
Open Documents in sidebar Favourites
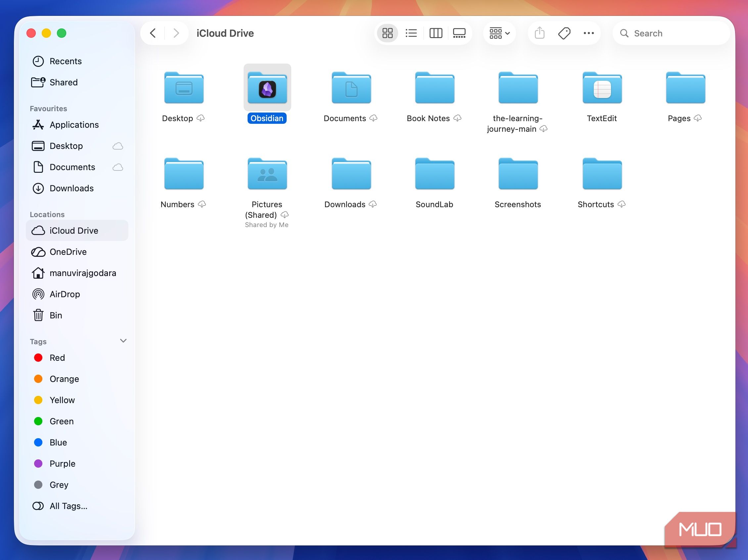[77, 167]
